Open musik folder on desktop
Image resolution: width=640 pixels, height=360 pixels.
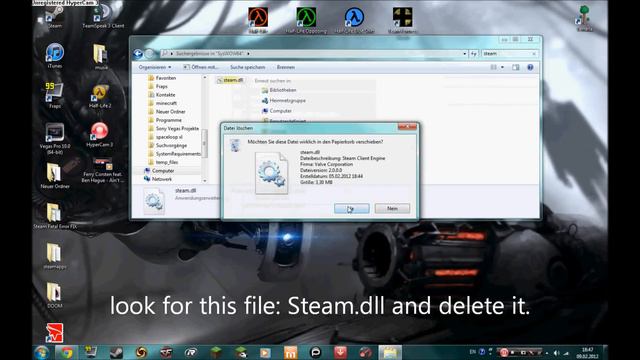click(100, 57)
